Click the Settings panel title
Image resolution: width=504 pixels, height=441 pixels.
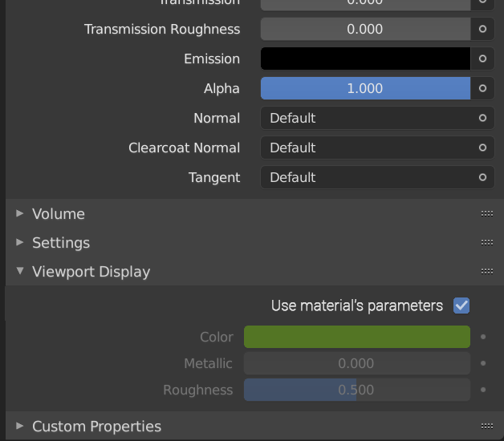[61, 243]
